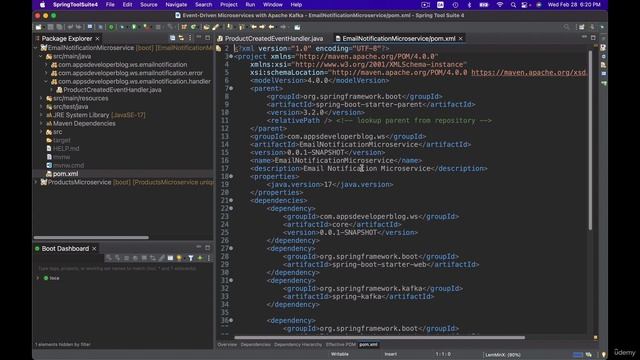Expand the JRE System Library node
The height and width of the screenshot is (360, 640).
(41, 115)
